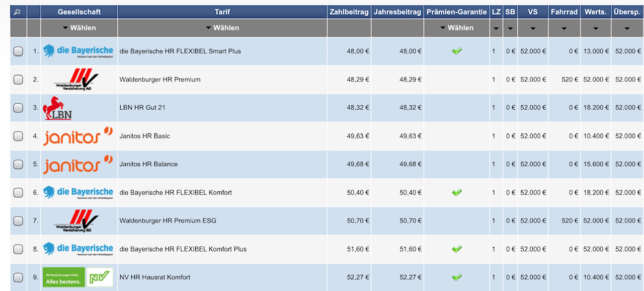Viewport: 644px width, 291px height.
Task: Open die Bayerische HR FLEXIBEL Komfort Plus
Action: pos(183,249)
